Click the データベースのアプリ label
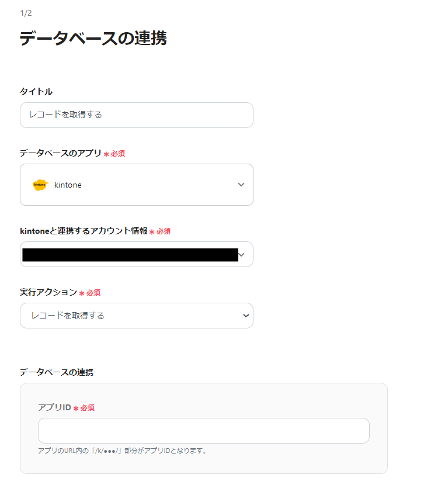The image size is (448, 495). (61, 153)
